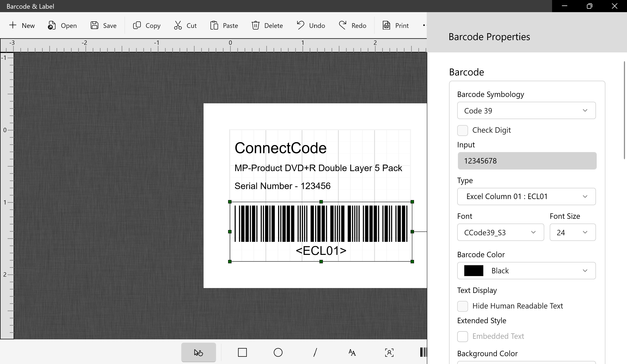The width and height of the screenshot is (627, 364).
Task: Open the Barcode Color Black picker
Action: click(x=526, y=271)
